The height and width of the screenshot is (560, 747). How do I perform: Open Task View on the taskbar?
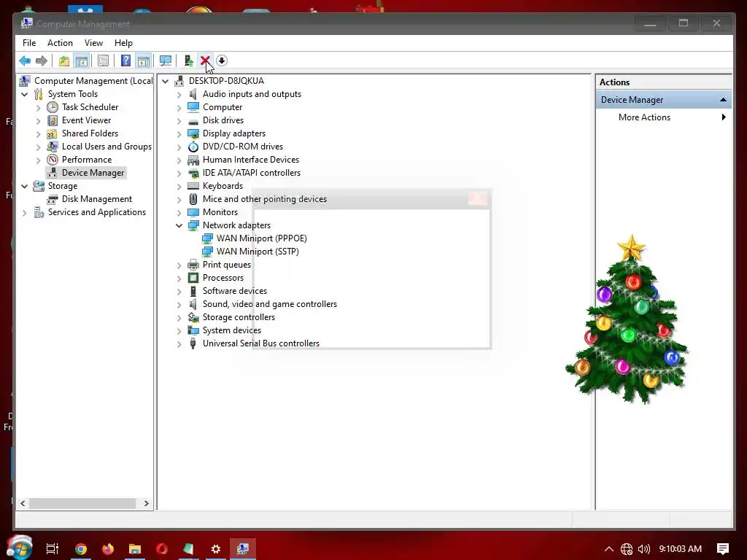tap(53, 548)
